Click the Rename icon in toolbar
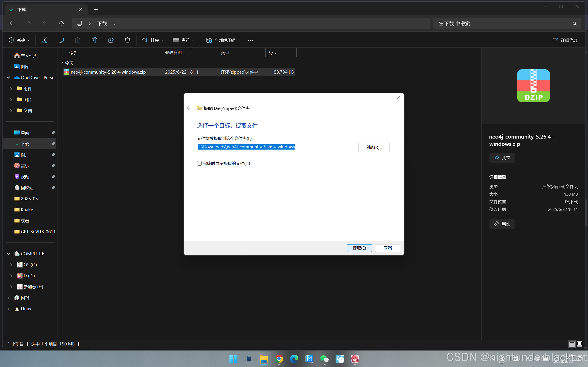This screenshot has width=588, height=367. click(x=94, y=40)
